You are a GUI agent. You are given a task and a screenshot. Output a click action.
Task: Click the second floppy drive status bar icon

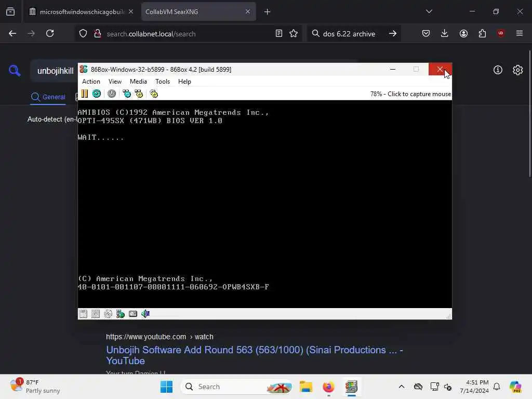(96, 314)
